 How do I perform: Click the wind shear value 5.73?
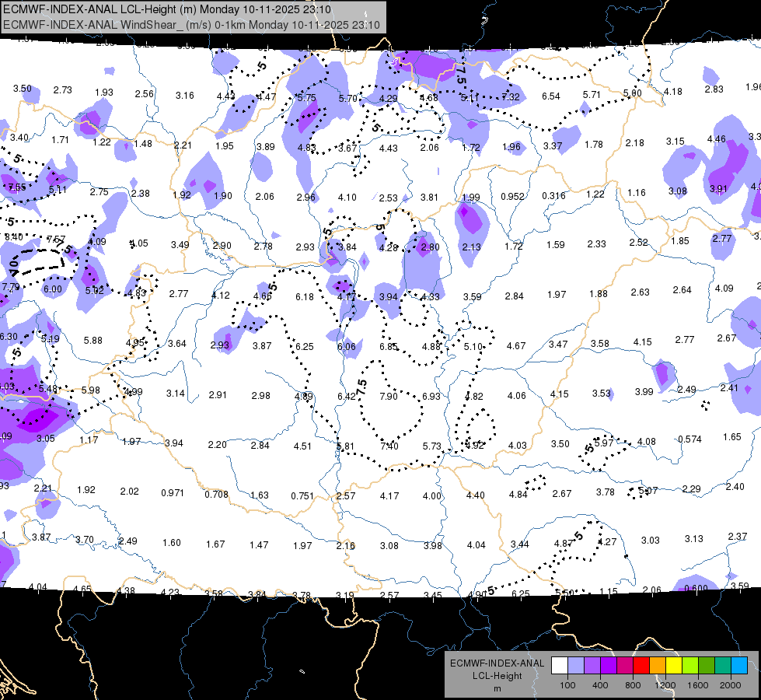coord(432,446)
